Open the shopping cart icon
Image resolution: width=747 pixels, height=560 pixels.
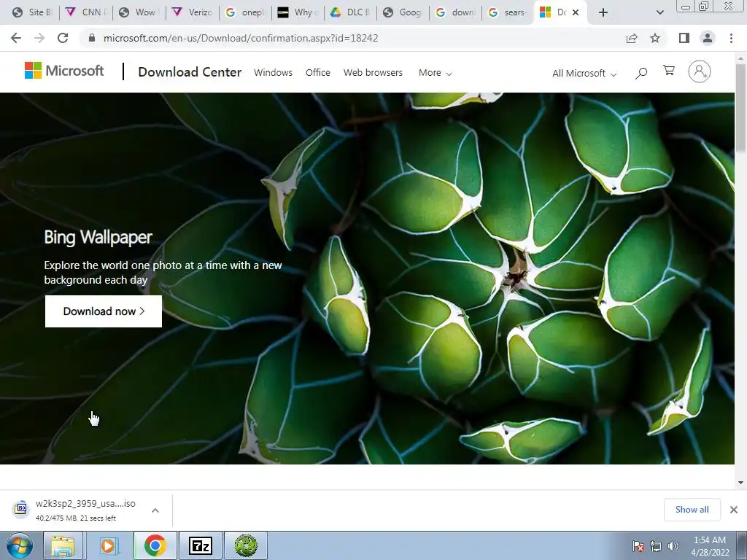(x=669, y=71)
